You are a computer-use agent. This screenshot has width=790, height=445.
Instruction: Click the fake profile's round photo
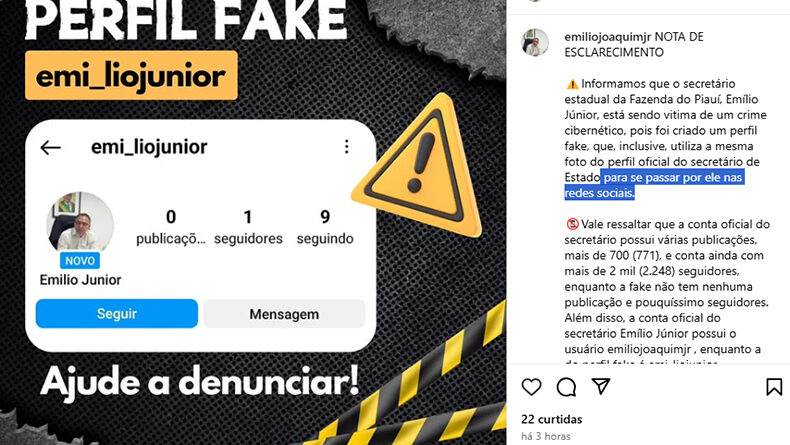[x=80, y=222]
